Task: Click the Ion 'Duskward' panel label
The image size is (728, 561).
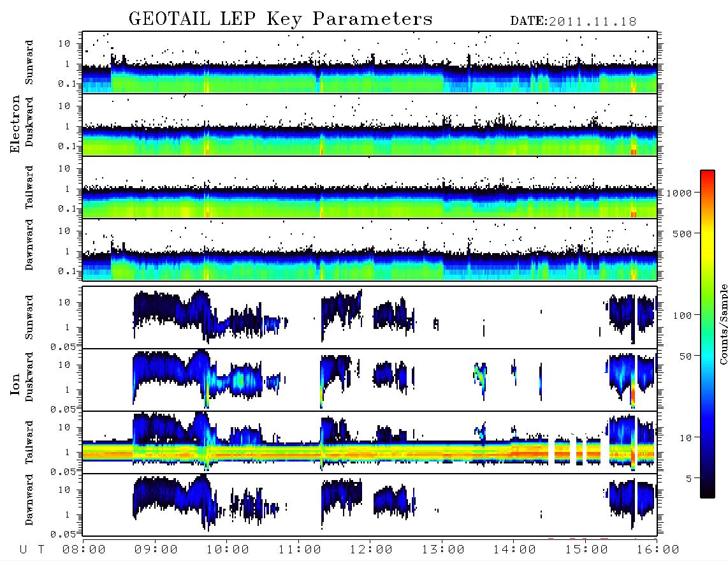Action: pyautogui.click(x=29, y=377)
